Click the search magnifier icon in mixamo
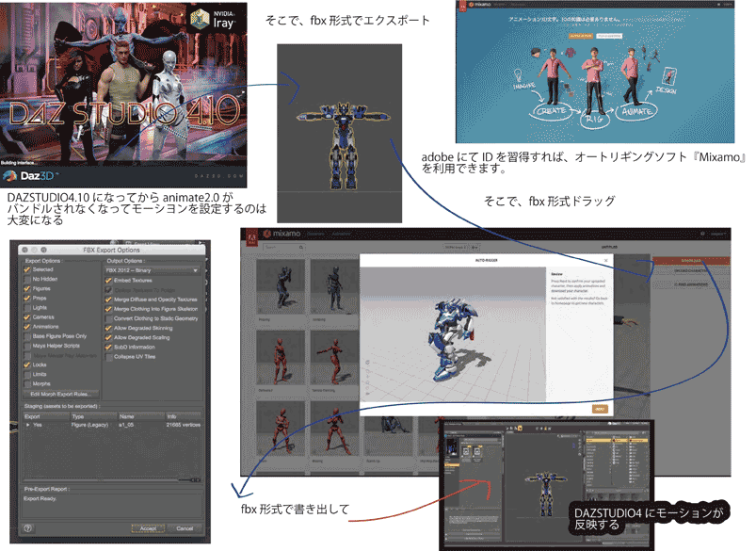Image resolution: width=756 pixels, height=551 pixels. 301,248
